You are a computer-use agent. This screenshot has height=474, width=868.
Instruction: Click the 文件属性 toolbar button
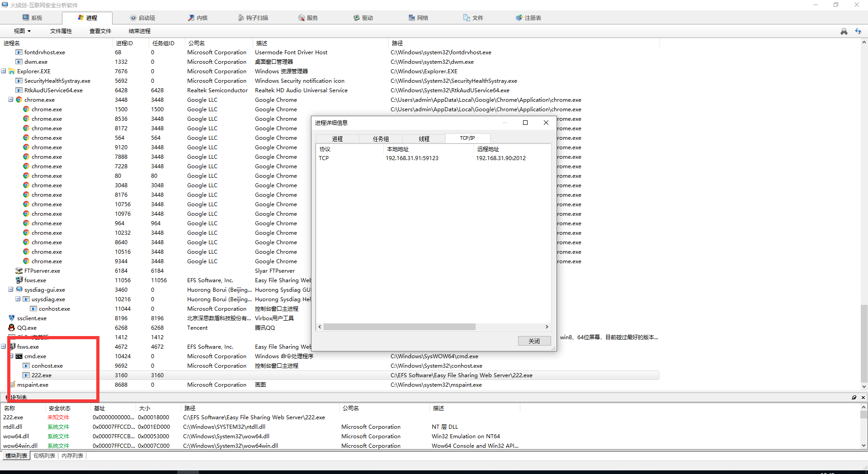(61, 31)
